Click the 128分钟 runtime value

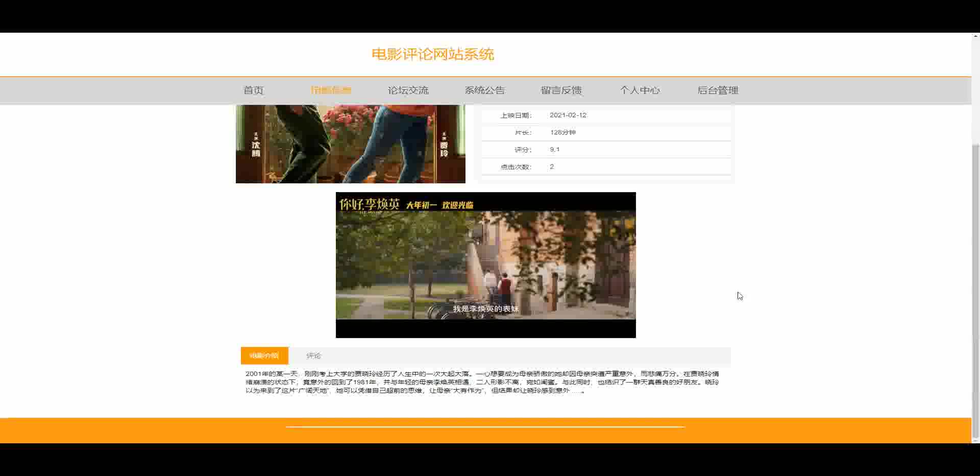point(562,132)
